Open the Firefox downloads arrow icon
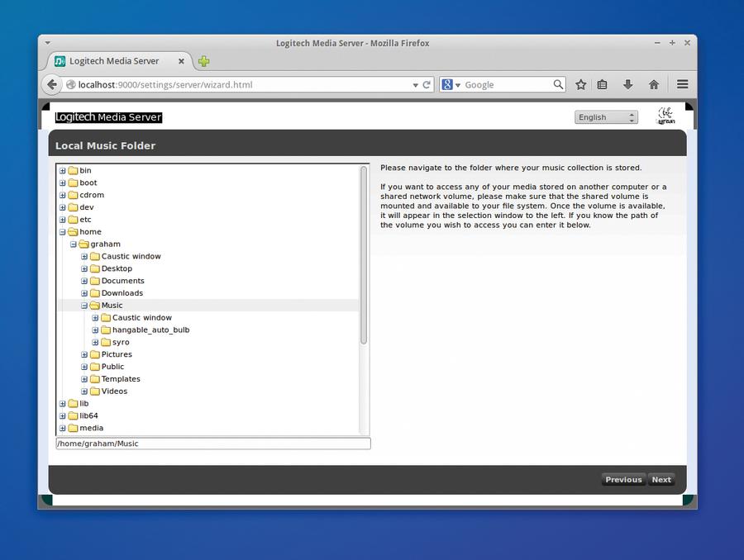 point(627,84)
